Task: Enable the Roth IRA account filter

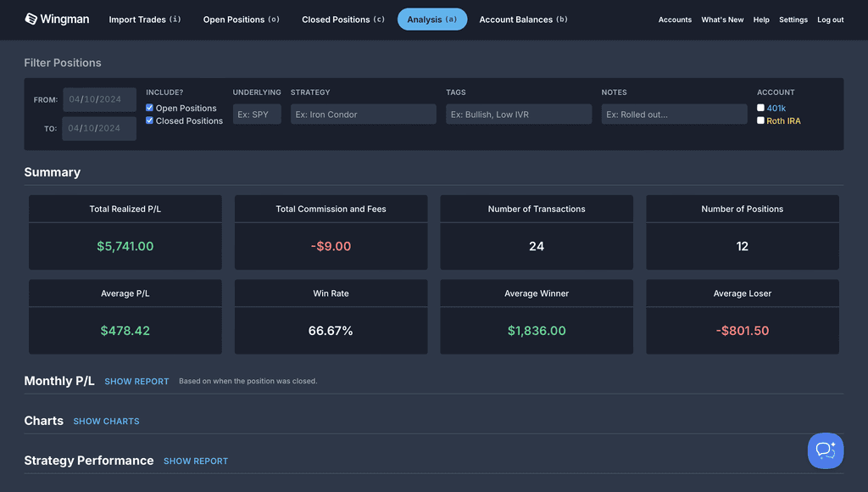Action: pos(760,120)
